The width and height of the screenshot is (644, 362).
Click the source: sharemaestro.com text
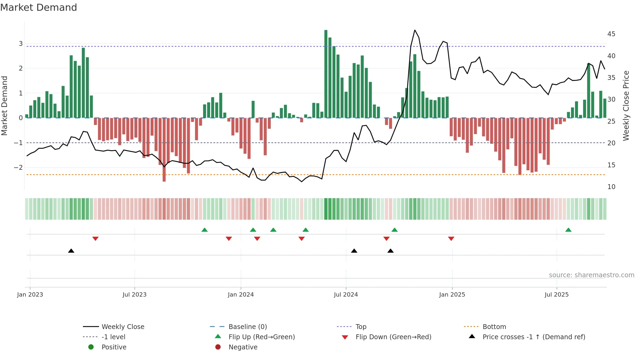click(592, 275)
